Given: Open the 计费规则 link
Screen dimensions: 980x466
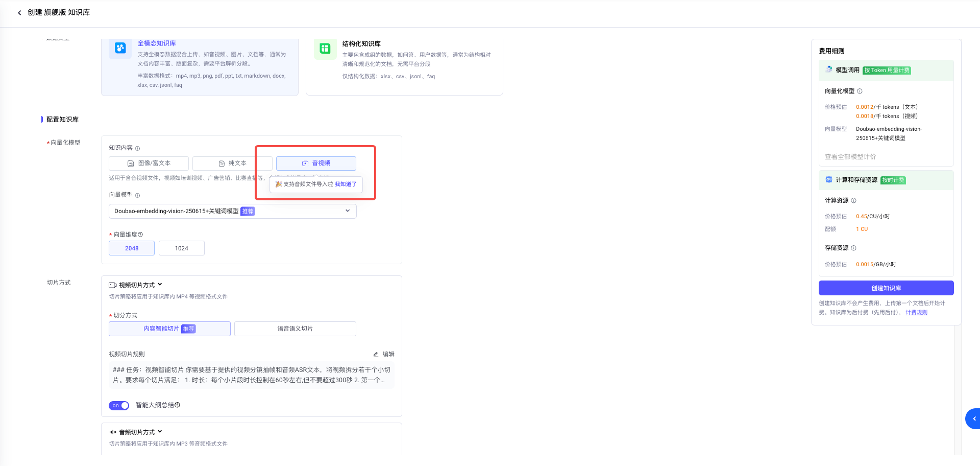Looking at the screenshot, I should tap(916, 313).
